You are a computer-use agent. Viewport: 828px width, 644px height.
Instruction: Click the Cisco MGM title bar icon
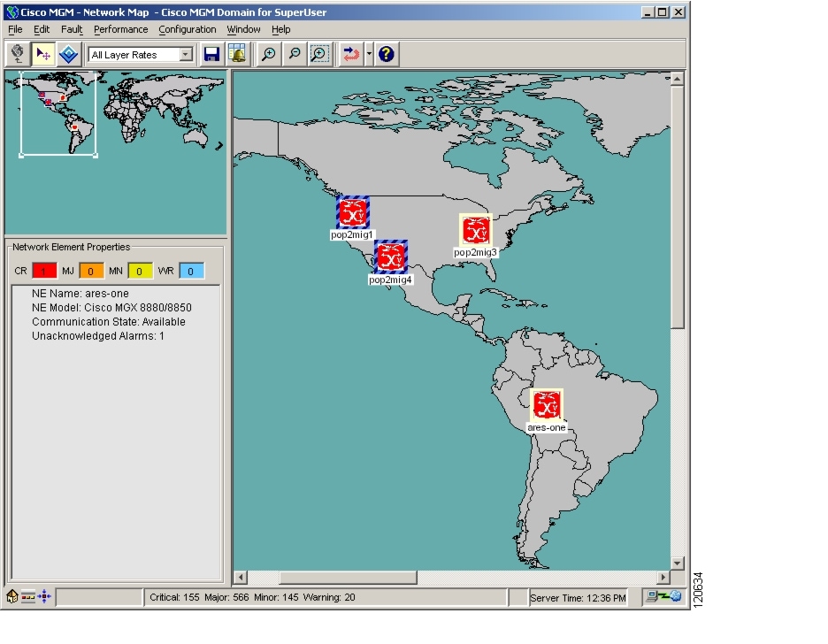click(x=11, y=12)
